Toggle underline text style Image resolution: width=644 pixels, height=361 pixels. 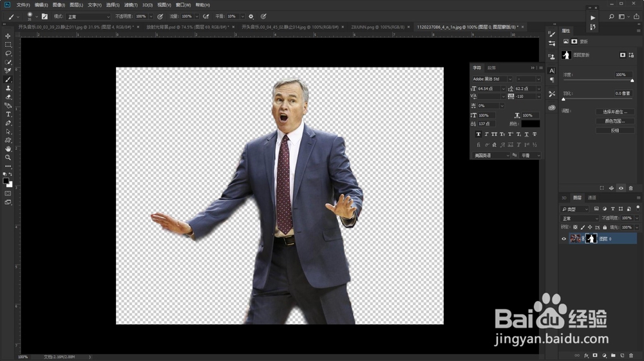tap(527, 134)
